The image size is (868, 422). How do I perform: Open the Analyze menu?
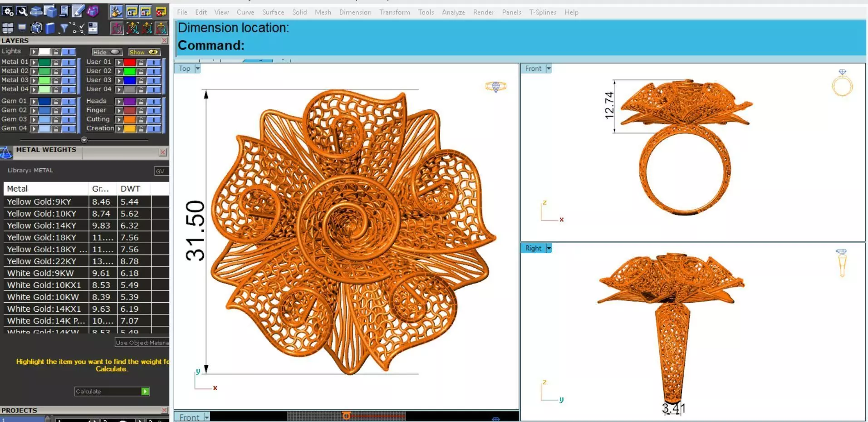coord(453,12)
